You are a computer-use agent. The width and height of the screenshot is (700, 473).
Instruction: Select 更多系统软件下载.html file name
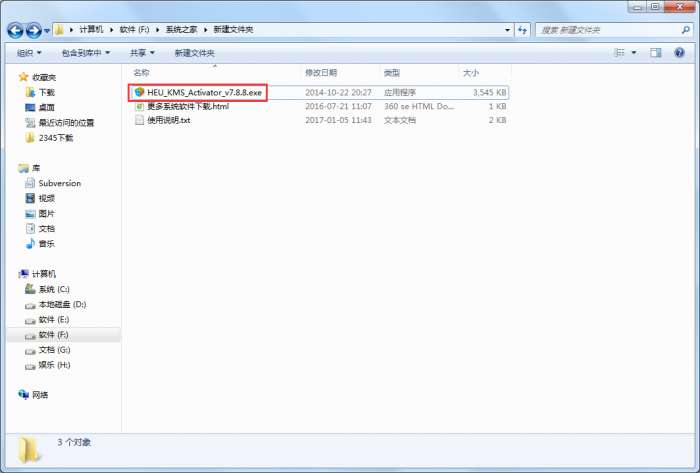[188, 106]
